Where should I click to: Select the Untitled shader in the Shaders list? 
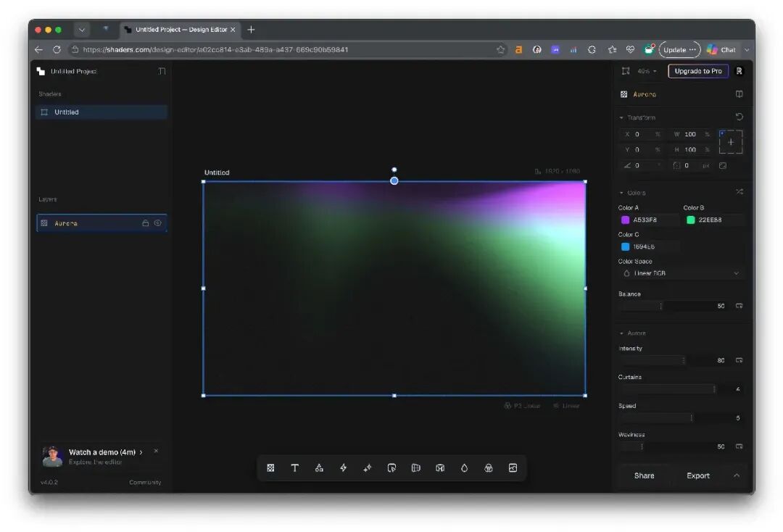(101, 112)
